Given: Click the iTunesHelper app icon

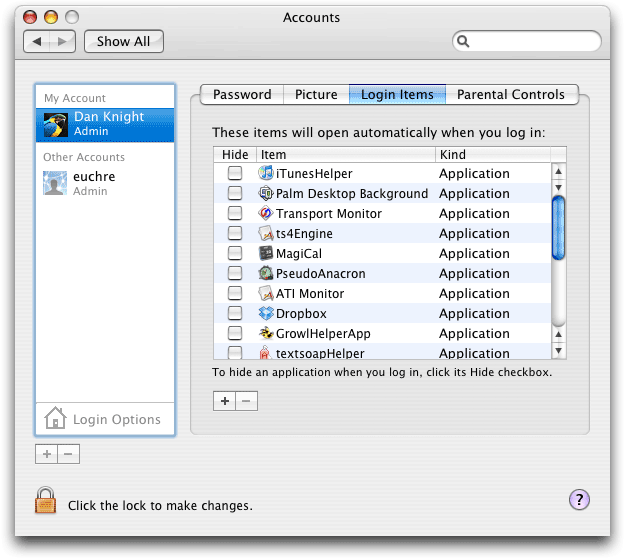Looking at the screenshot, I should click(x=265, y=173).
